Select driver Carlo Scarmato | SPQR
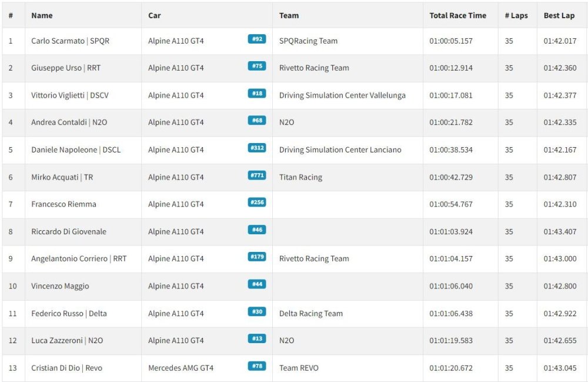The width and height of the screenshot is (588, 382). [x=70, y=41]
